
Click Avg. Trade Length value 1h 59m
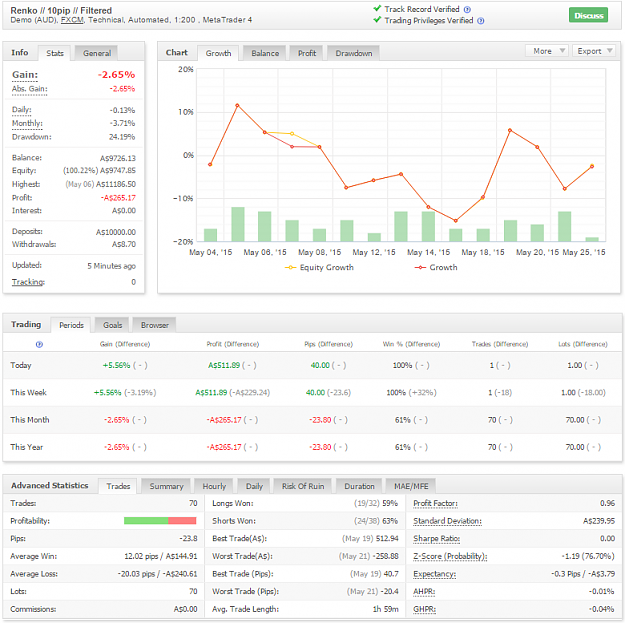point(385,609)
